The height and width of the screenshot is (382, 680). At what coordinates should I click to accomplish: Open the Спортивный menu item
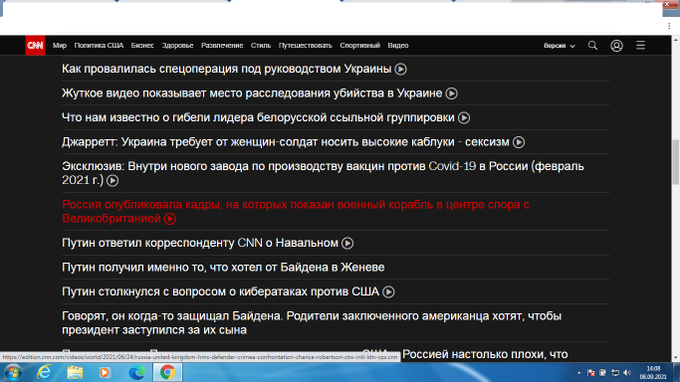coord(360,46)
